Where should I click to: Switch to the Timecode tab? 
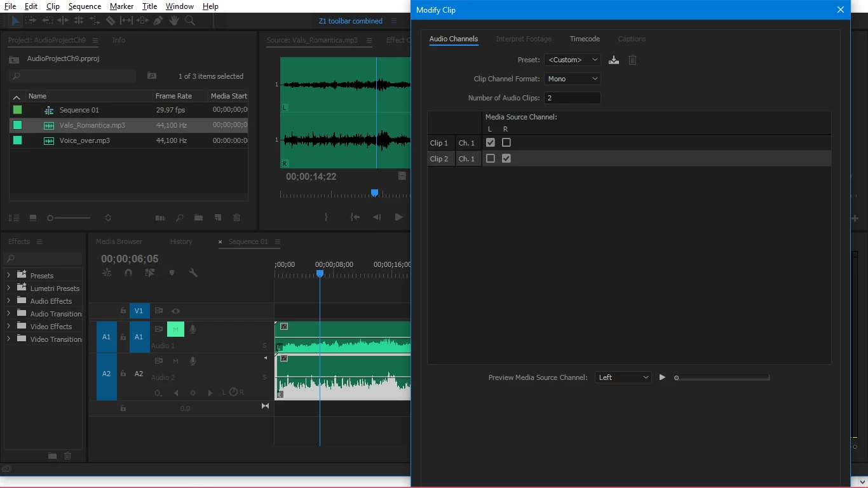pyautogui.click(x=585, y=39)
